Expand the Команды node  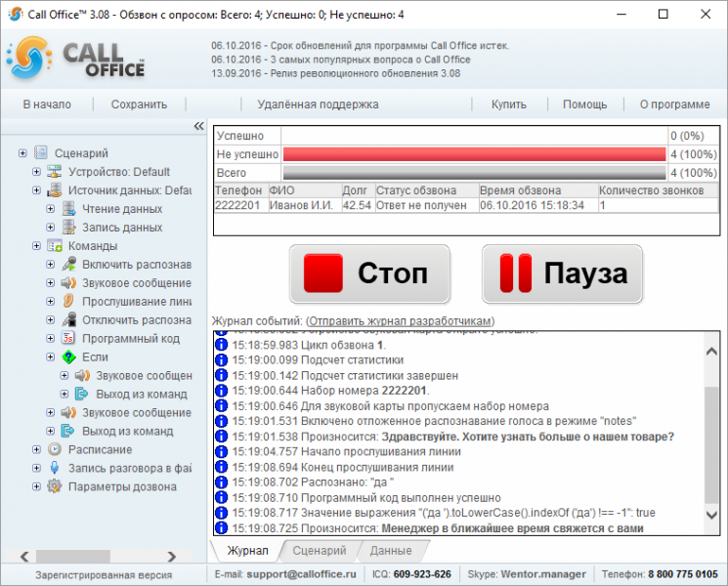point(37,245)
